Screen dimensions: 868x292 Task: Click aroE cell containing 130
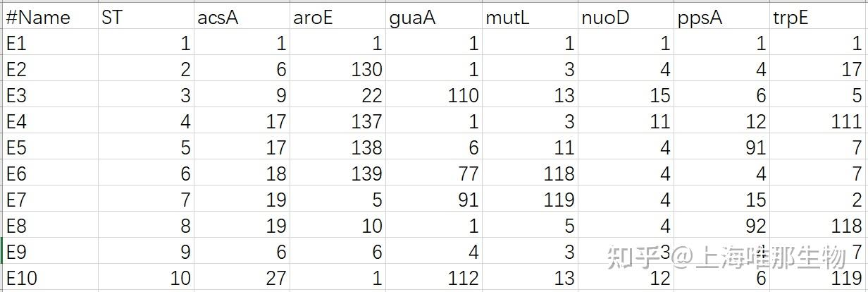point(337,69)
